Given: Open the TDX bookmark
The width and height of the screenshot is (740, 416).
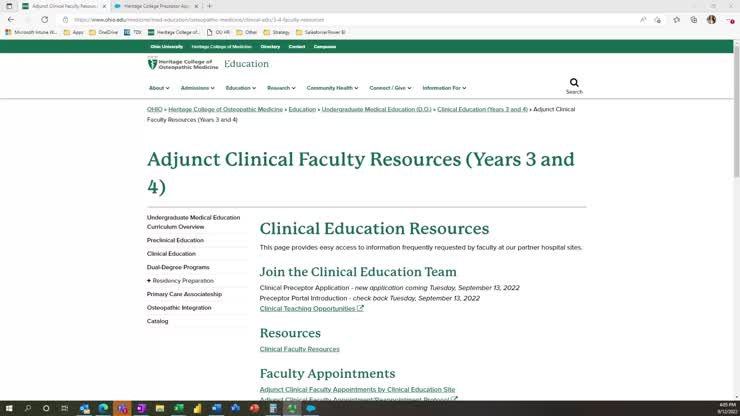Looking at the screenshot, I should click(x=133, y=32).
